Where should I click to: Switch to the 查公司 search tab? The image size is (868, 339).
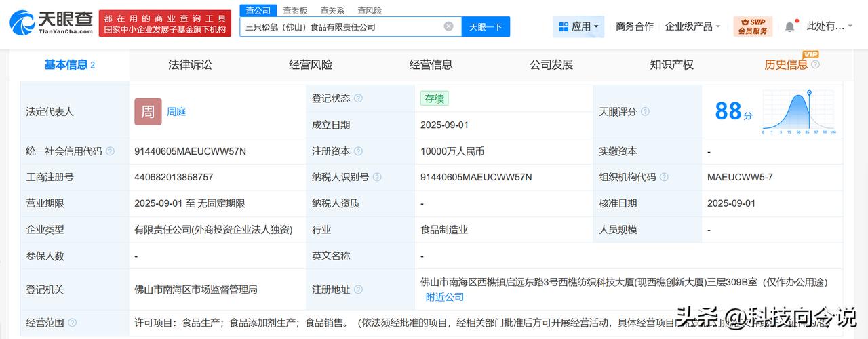tap(258, 10)
